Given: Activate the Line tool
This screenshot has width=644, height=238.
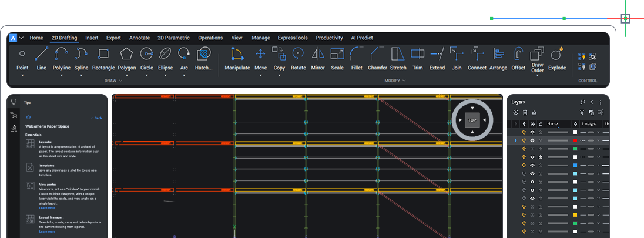Looking at the screenshot, I should 42,53.
